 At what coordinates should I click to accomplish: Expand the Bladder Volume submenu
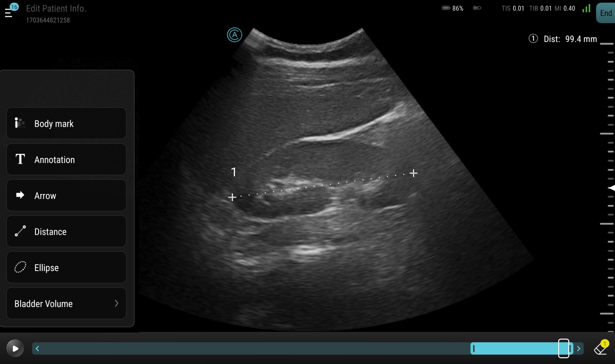point(66,303)
